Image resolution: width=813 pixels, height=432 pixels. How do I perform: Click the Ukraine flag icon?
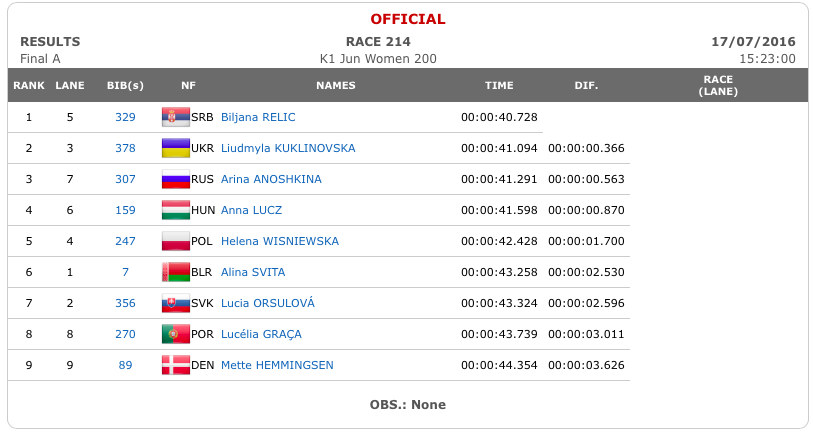coord(176,148)
